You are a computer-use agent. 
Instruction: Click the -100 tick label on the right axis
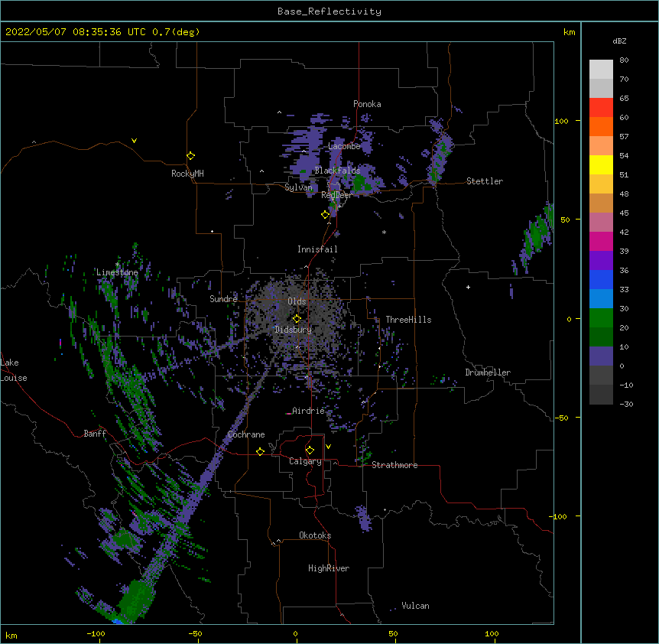[559, 516]
